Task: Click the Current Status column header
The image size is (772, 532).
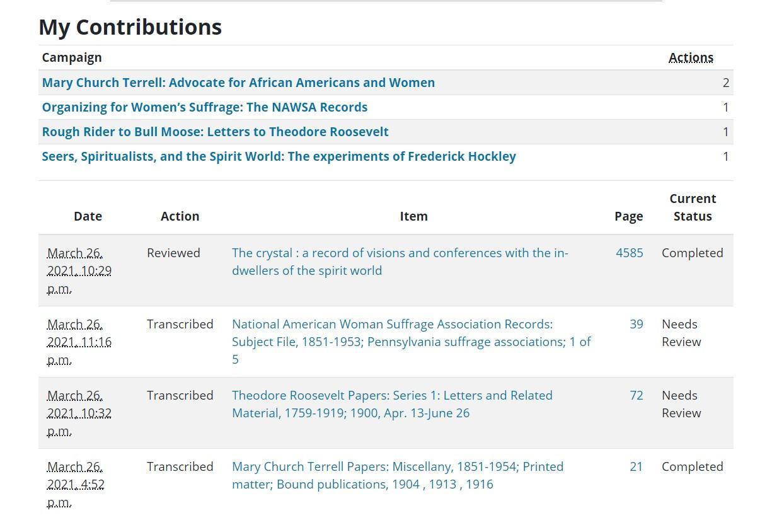Action: click(x=693, y=207)
